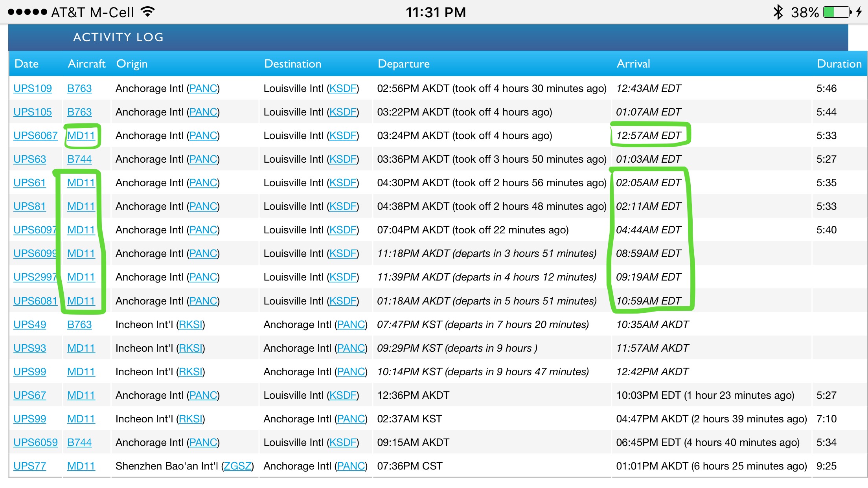Tap the cellular signal dots
Viewport: 868px width, 488px height.
click(x=28, y=12)
